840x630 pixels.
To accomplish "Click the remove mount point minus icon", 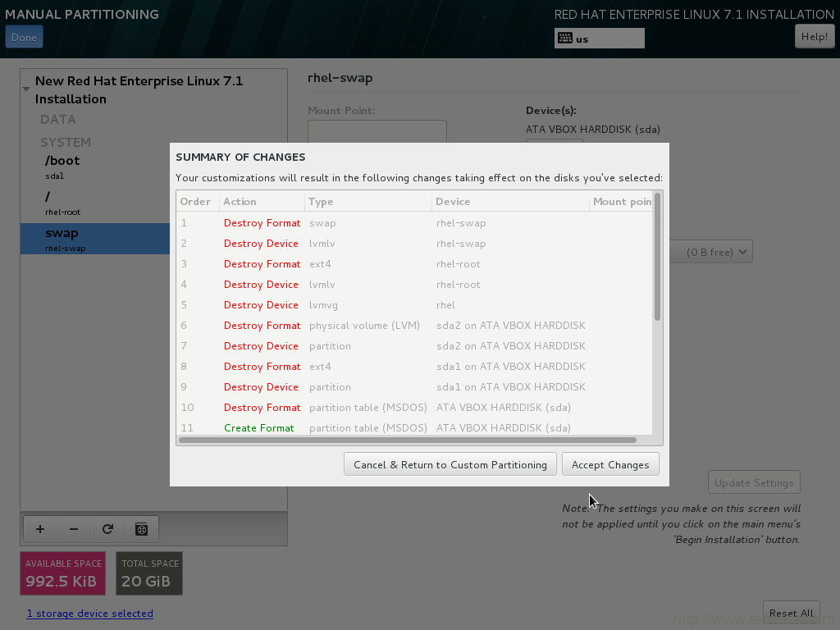I will pos(74,529).
